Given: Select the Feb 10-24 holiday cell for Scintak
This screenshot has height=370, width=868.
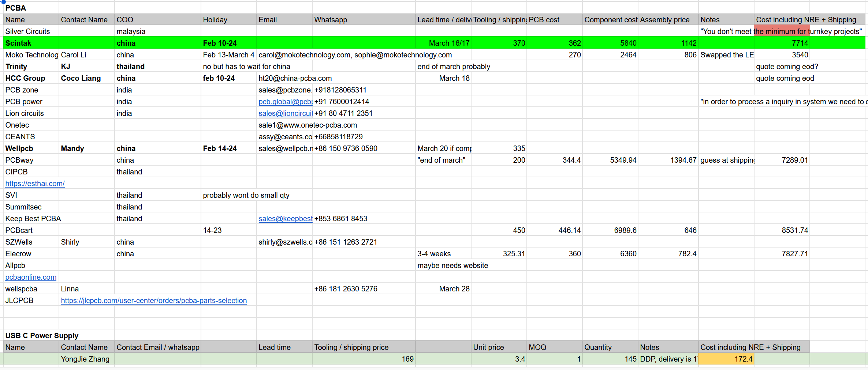Looking at the screenshot, I should [x=229, y=43].
